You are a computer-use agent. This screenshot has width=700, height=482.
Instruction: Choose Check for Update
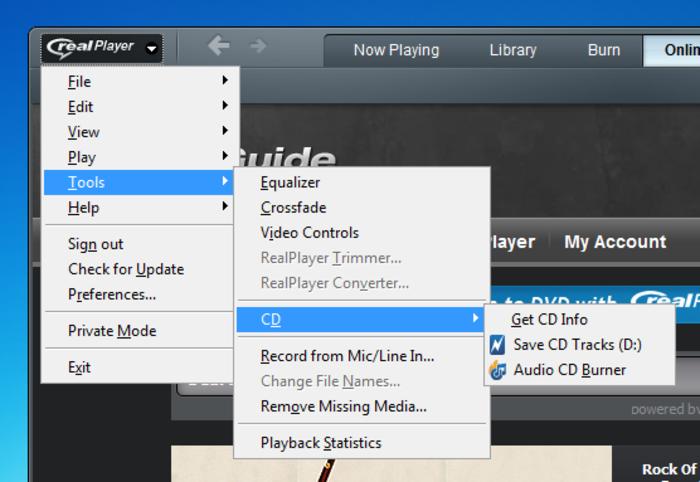pyautogui.click(x=138, y=269)
